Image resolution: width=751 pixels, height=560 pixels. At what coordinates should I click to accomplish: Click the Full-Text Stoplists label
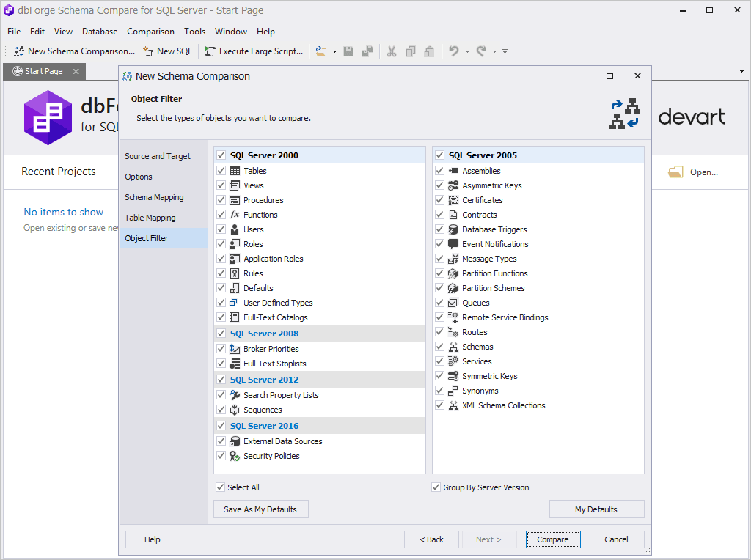point(274,364)
